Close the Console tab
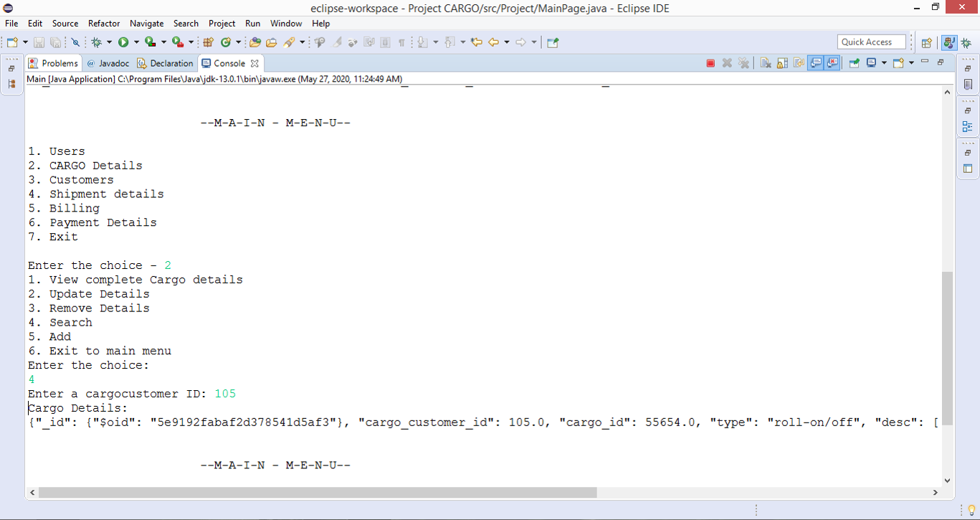The image size is (980, 520). pyautogui.click(x=254, y=63)
